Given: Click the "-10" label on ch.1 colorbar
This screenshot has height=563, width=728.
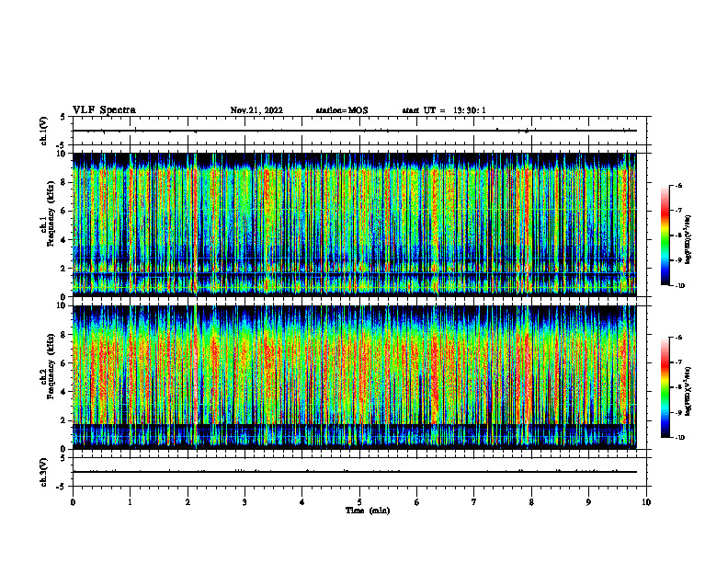Looking at the screenshot, I should click(x=679, y=286).
